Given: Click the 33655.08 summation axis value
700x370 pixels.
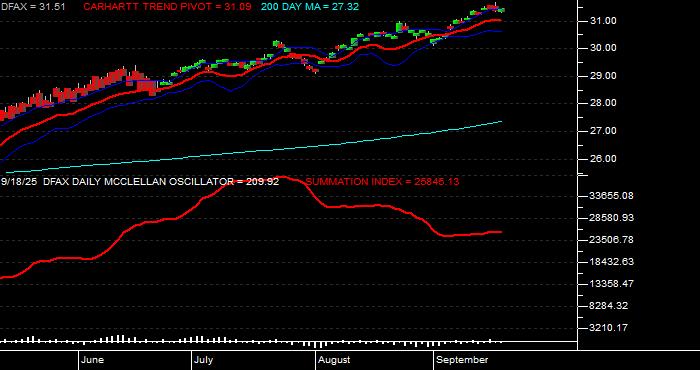Looking at the screenshot, I should click(x=612, y=196).
